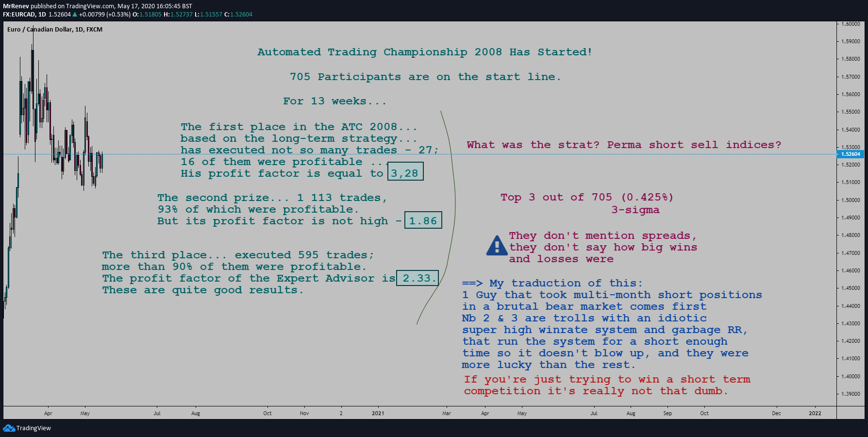Click the Sep label on time axis
The height and width of the screenshot is (437, 868).
tap(668, 413)
